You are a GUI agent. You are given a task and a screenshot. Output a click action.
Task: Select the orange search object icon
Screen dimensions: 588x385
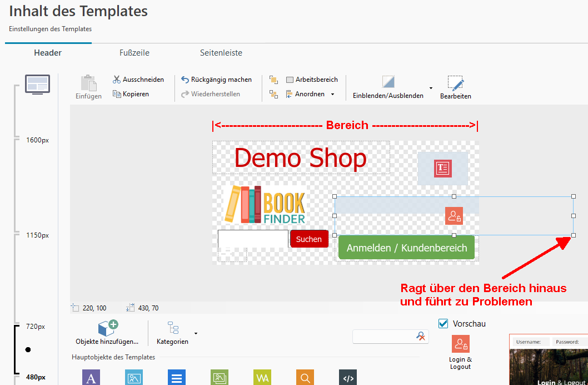pos(305,378)
